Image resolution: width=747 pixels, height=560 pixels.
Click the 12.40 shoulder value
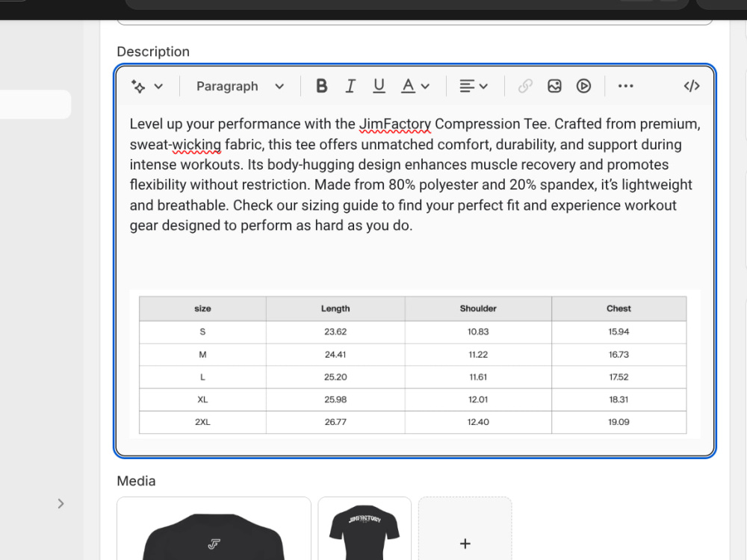click(478, 422)
